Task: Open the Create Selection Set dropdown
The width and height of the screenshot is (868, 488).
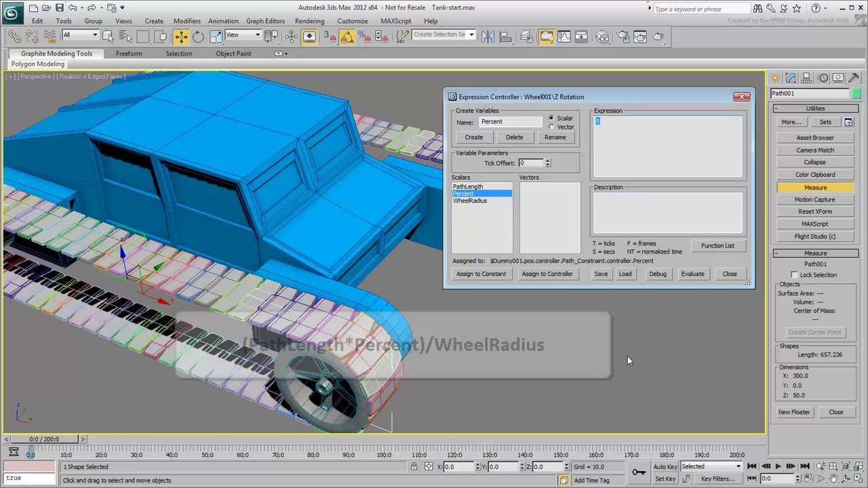Action: click(x=443, y=35)
